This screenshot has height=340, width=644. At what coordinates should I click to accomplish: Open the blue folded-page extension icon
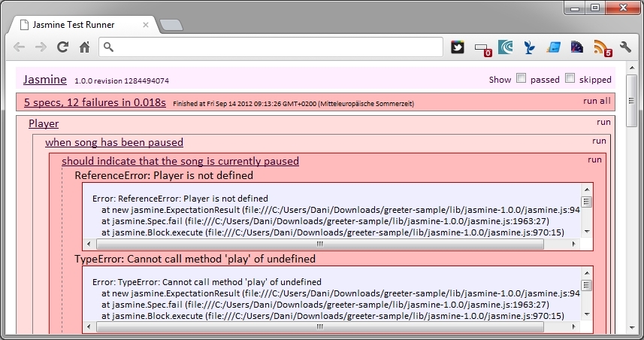pos(554,47)
